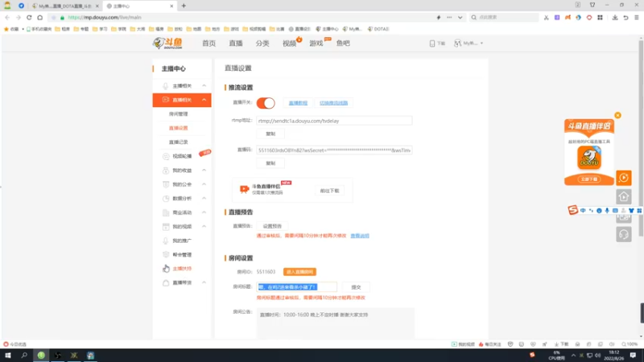Click the home icon in the floating sidebar
The width and height of the screenshot is (644, 362).
point(623,196)
